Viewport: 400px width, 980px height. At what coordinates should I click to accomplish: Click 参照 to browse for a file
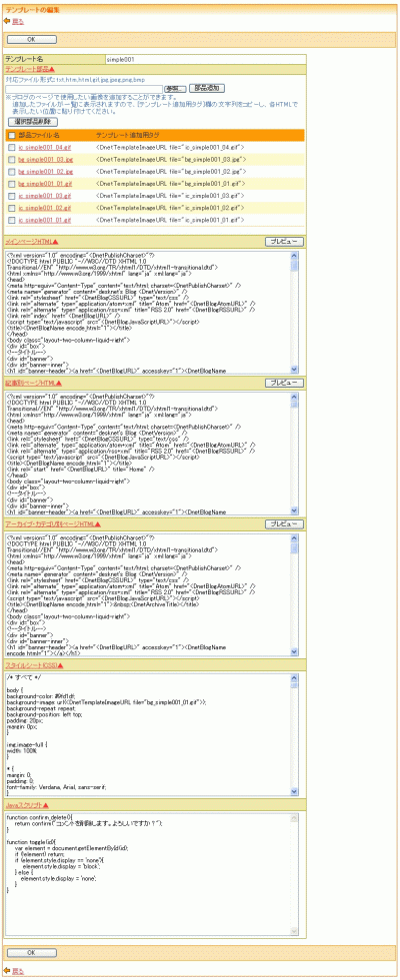175,89
